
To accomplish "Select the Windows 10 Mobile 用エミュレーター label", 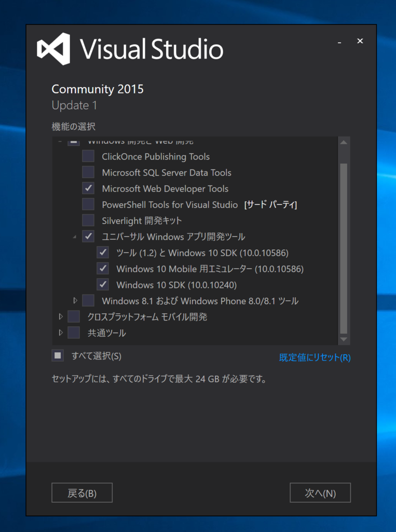I will (210, 269).
